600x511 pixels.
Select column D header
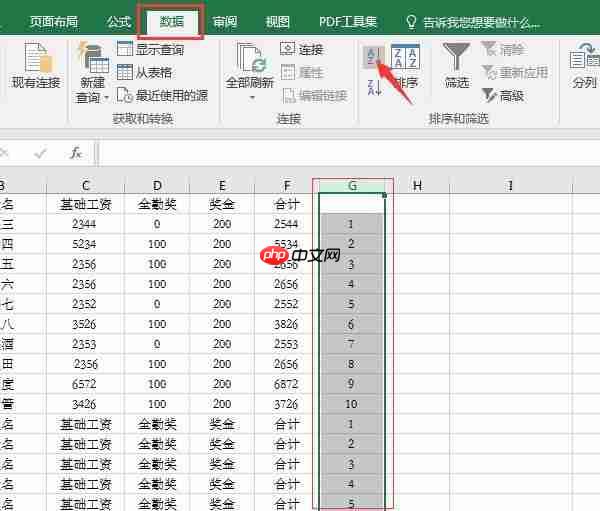(157, 186)
